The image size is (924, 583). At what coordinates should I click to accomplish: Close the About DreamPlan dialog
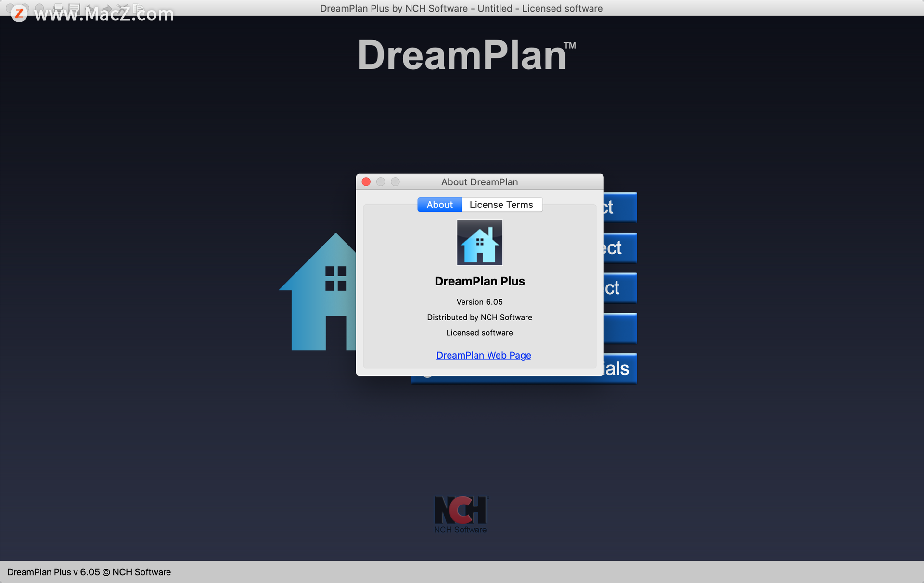(366, 182)
